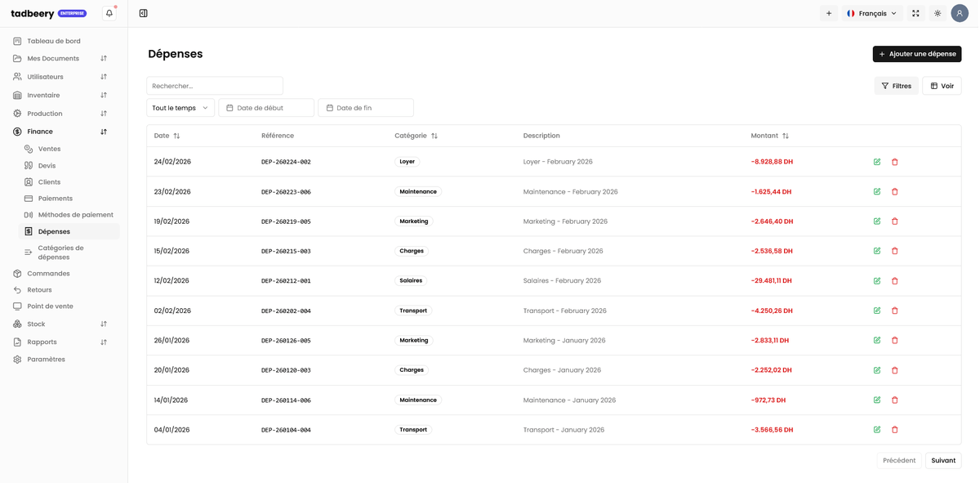
Task: Toggle light/dark theme
Action: coord(938,13)
